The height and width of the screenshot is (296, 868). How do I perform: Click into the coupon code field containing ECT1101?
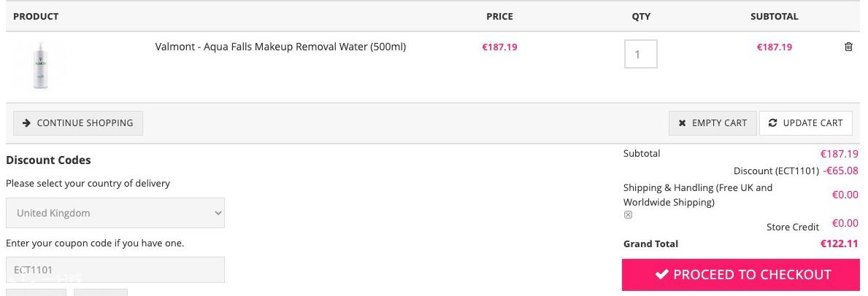[115, 270]
